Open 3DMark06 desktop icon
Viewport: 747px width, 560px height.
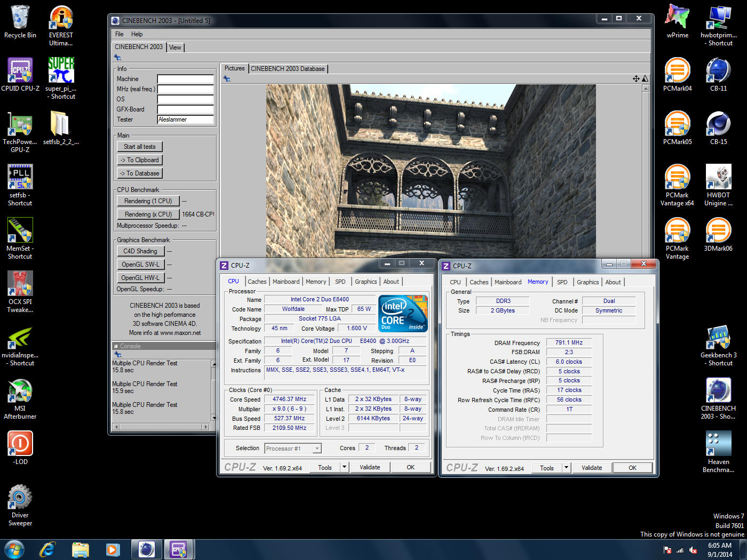click(x=719, y=235)
